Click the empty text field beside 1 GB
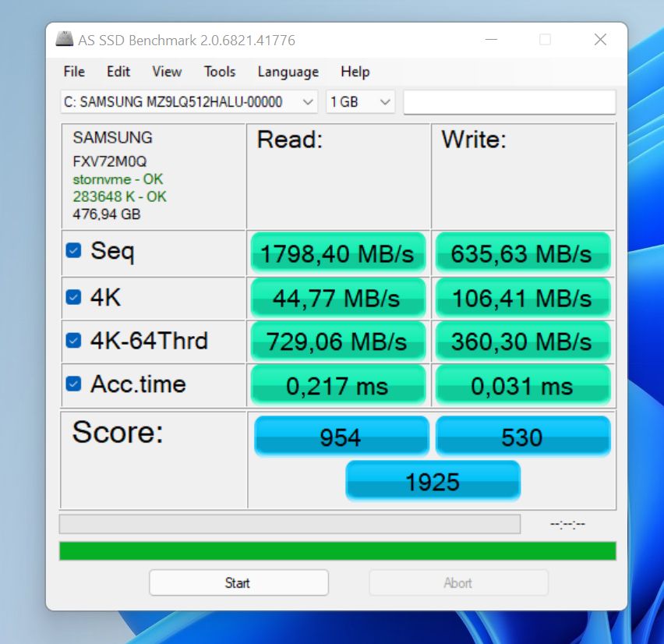664x644 pixels. click(x=509, y=102)
